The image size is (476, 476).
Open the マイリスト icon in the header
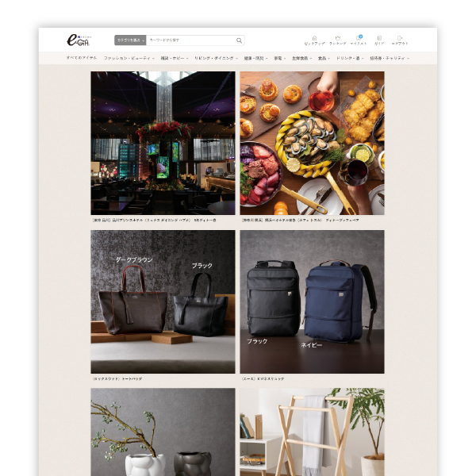pos(359,40)
